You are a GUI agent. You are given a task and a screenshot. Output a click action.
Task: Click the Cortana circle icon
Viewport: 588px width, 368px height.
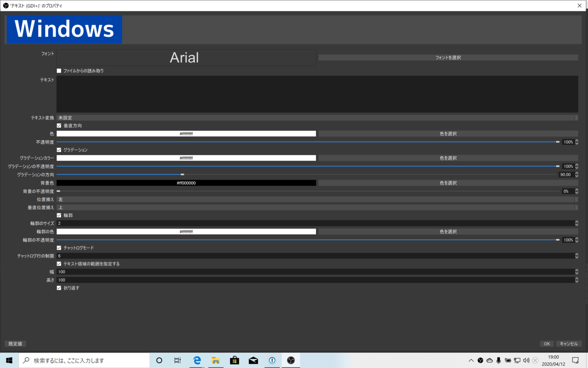(x=159, y=361)
